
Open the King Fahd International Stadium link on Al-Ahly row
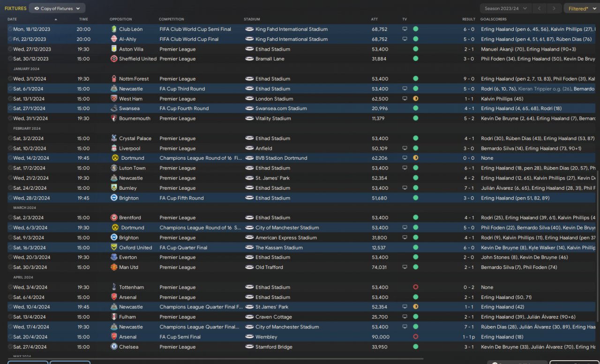292,39
